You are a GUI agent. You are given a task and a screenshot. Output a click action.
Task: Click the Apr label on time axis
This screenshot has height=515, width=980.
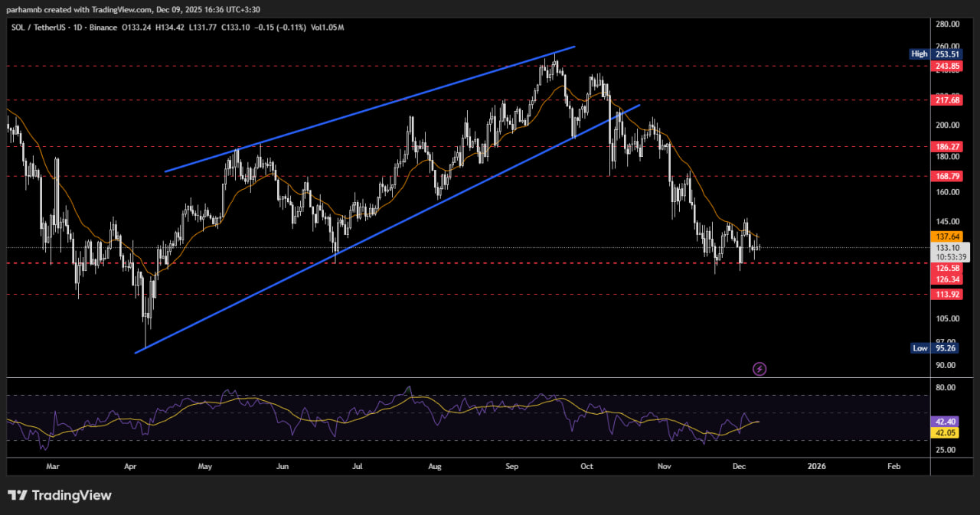pos(129,465)
